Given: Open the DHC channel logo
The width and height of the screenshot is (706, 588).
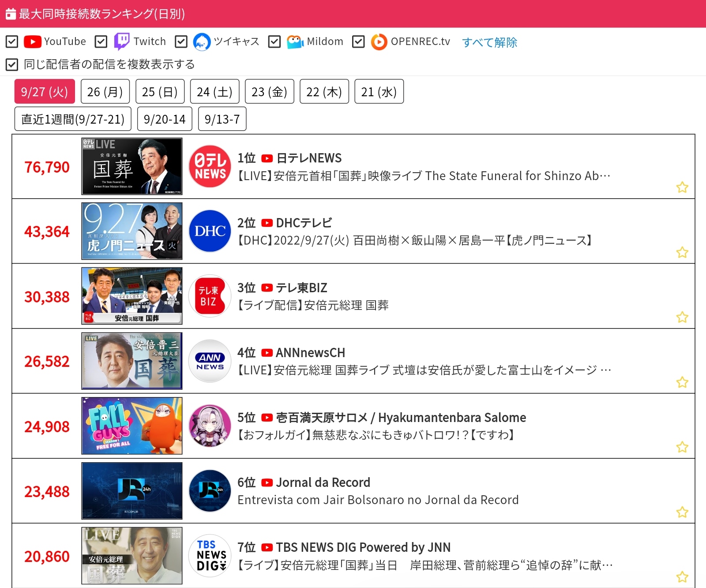Looking at the screenshot, I should (210, 231).
